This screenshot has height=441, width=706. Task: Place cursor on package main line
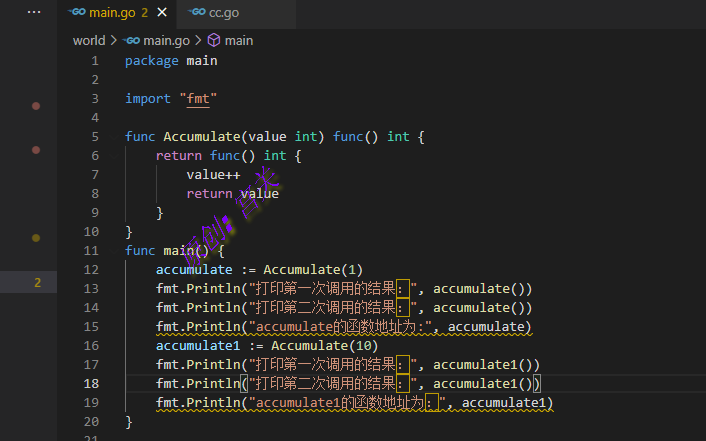click(x=171, y=61)
